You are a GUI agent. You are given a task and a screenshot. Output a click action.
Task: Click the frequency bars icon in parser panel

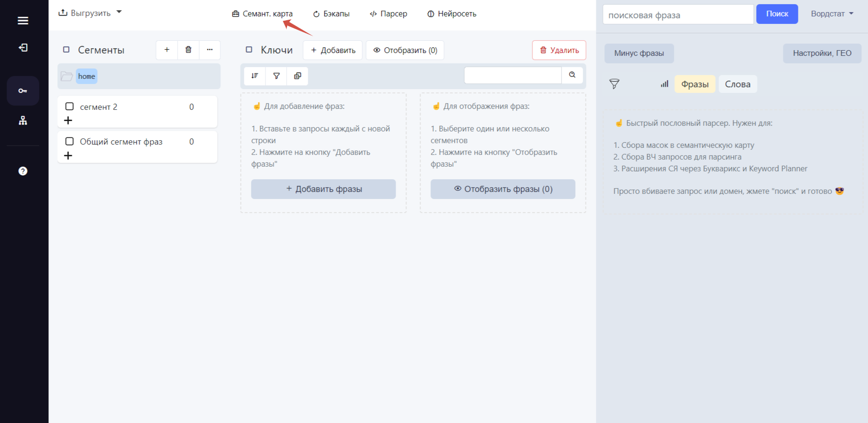(x=665, y=84)
